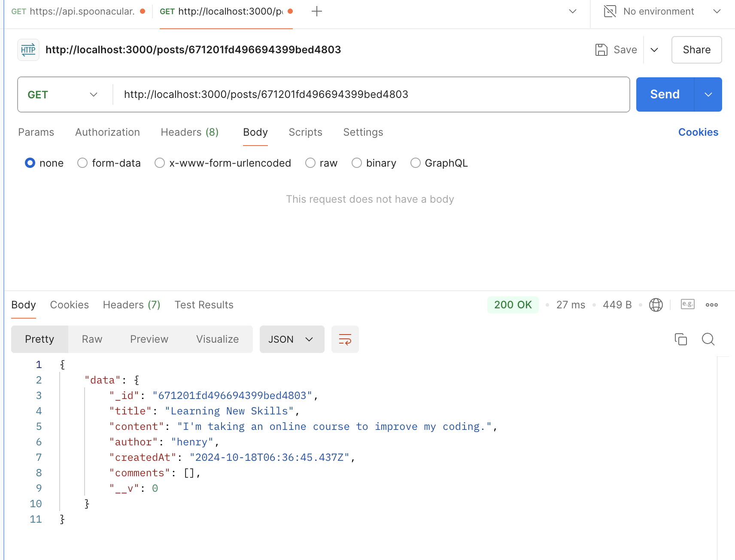The image size is (735, 560).
Task: Search within the response body
Action: (x=708, y=339)
